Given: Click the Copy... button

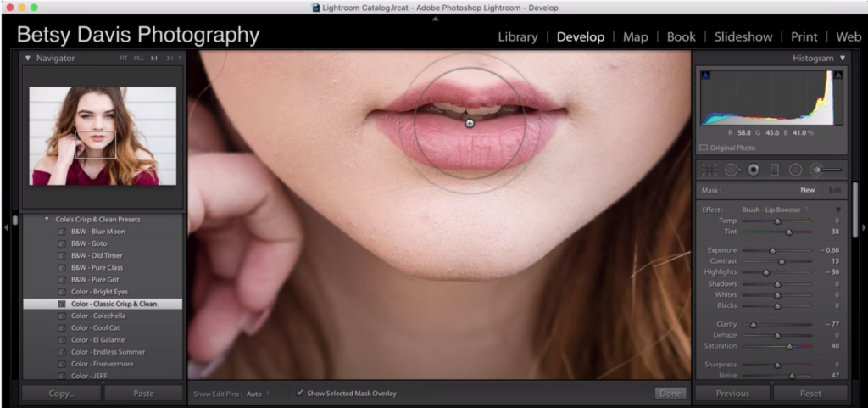Looking at the screenshot, I should [x=61, y=394].
